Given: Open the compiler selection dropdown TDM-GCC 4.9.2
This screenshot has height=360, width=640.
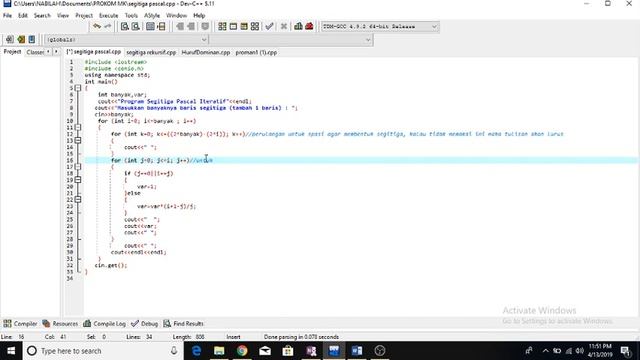Looking at the screenshot, I should tap(380, 27).
